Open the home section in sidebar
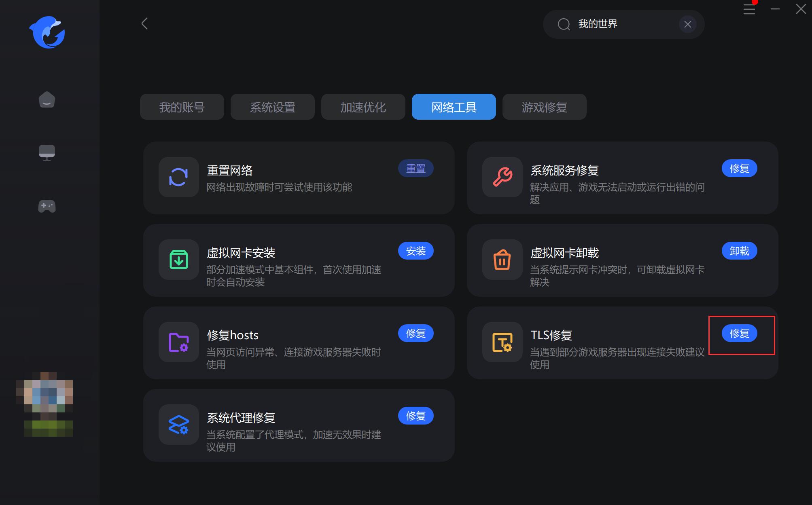Screen dimensions: 812x505 [47, 99]
